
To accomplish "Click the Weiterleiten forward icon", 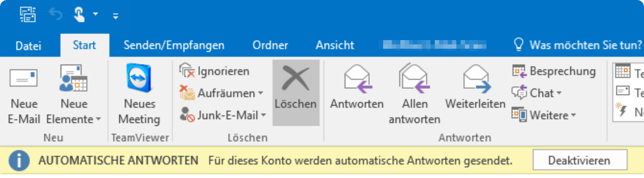I will click(476, 80).
